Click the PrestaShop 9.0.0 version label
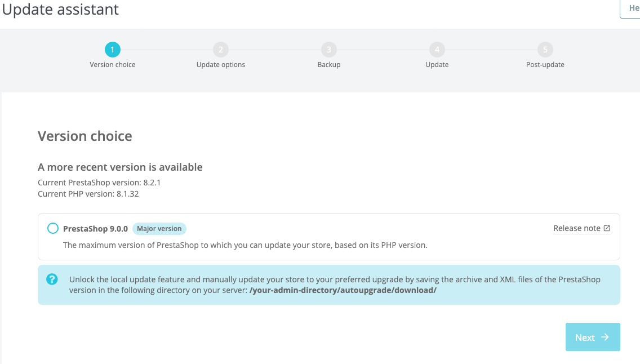This screenshot has width=640, height=364. pyautogui.click(x=96, y=229)
